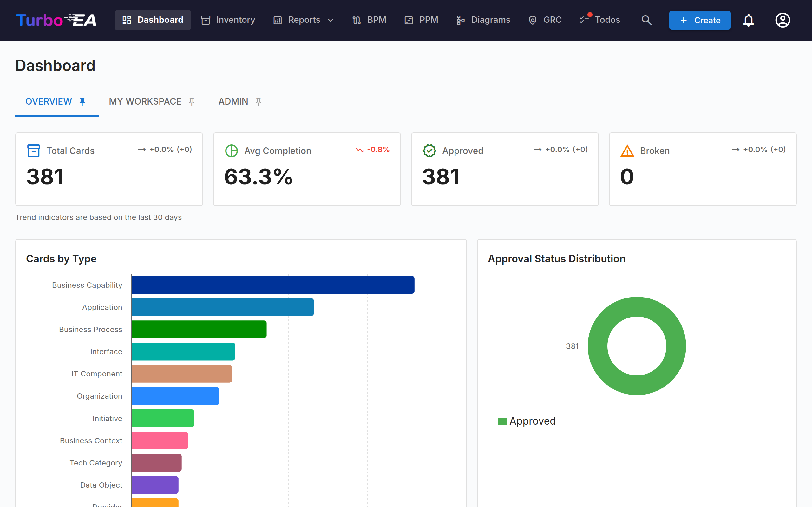Pin the My Workspace tab
Viewport: 812px width, 507px height.
tap(192, 101)
